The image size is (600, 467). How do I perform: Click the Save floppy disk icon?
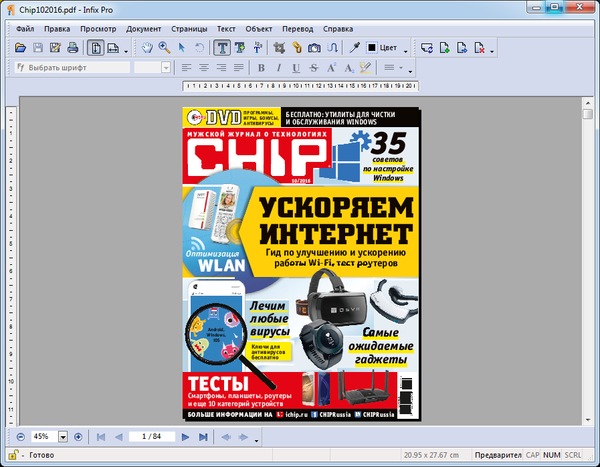(x=38, y=48)
